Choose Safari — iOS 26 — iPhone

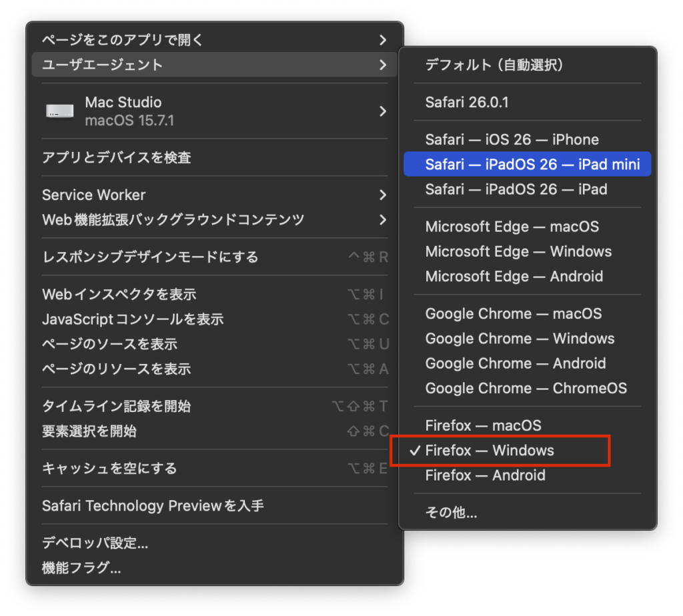(x=512, y=140)
